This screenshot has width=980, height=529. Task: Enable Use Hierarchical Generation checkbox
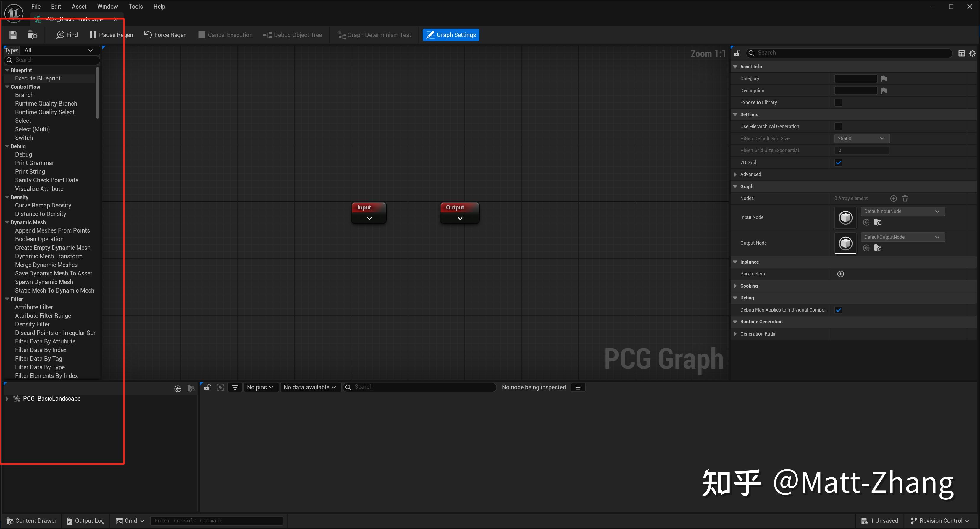click(838, 126)
